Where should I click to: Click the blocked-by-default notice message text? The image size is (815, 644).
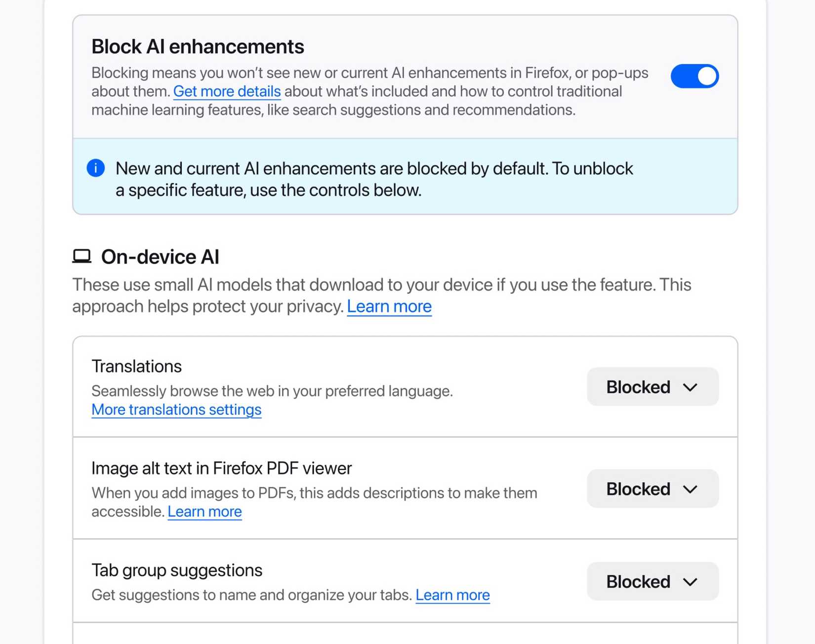click(x=374, y=179)
